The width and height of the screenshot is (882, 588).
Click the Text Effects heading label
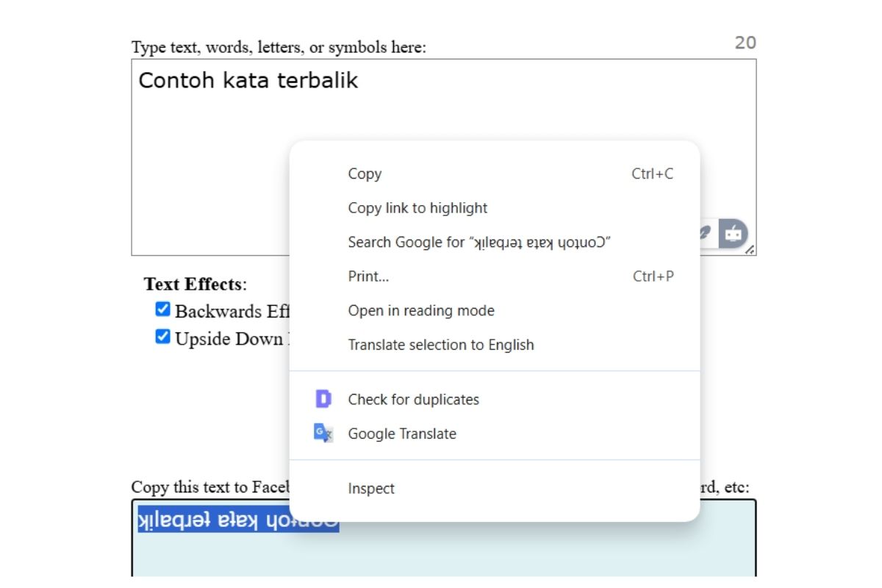point(193,284)
